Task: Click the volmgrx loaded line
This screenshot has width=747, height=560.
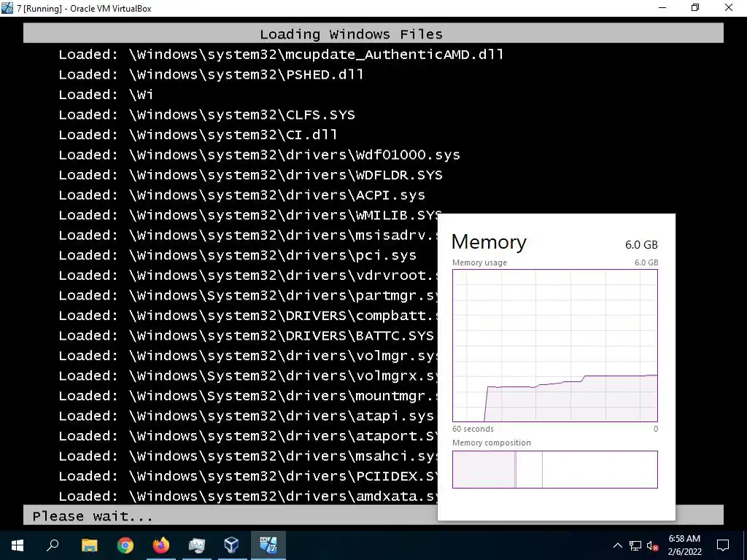Action: 248,376
